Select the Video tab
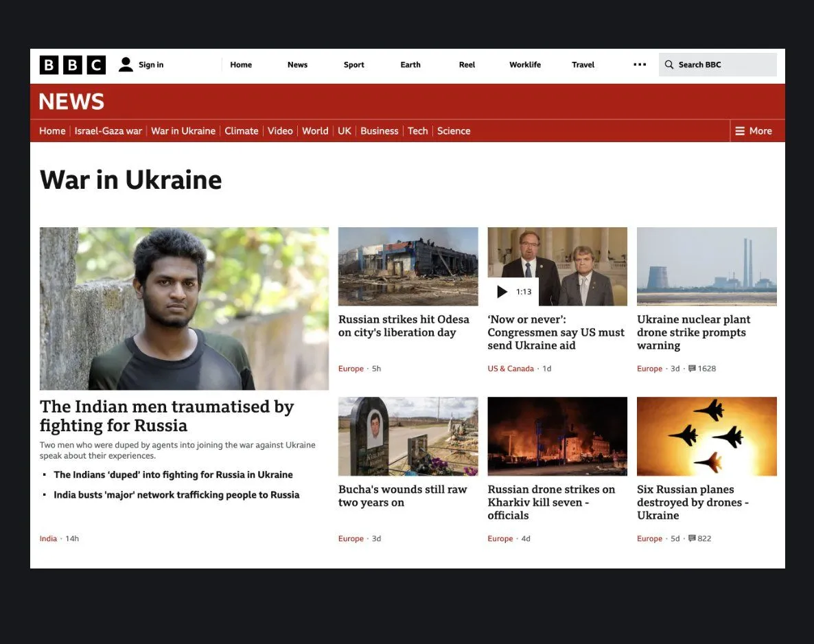The image size is (814, 644). click(x=280, y=131)
